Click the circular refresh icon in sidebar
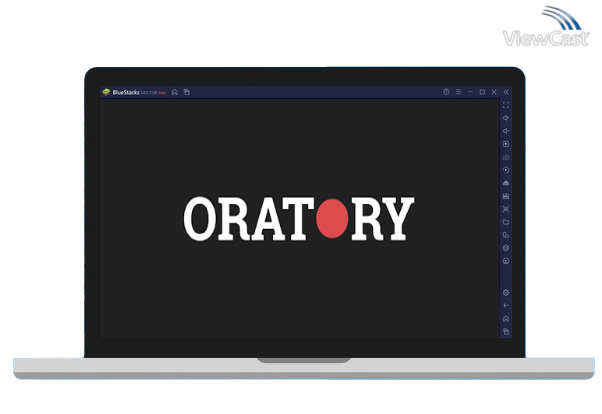 [x=506, y=261]
